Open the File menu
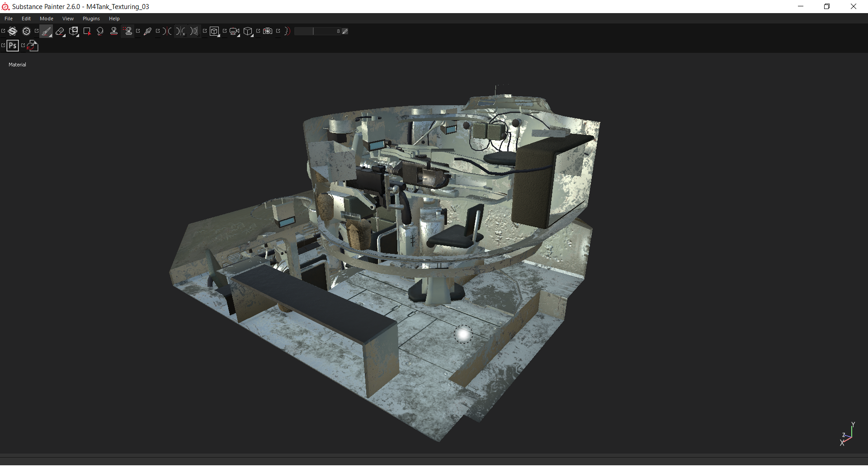Image resolution: width=868 pixels, height=468 pixels. (9, 19)
